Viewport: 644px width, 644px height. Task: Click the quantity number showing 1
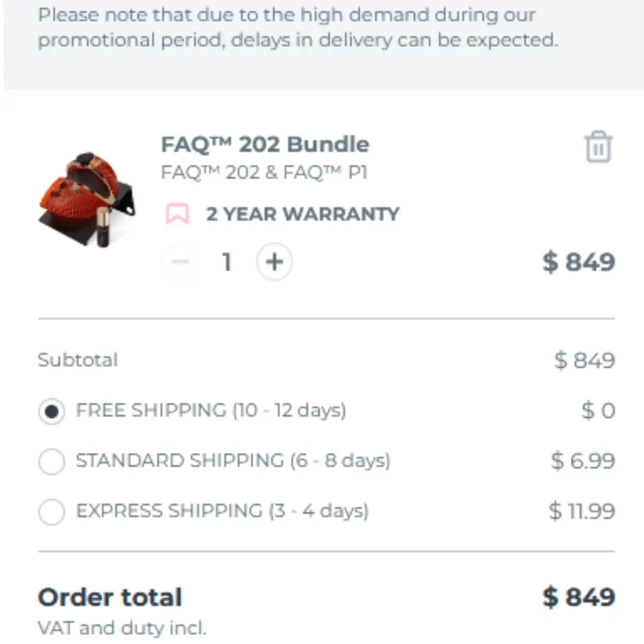point(226,262)
